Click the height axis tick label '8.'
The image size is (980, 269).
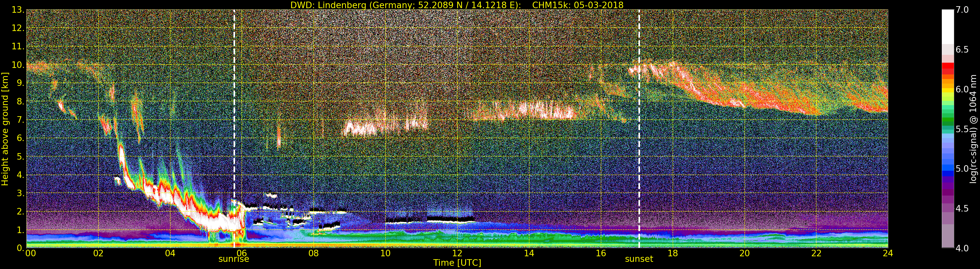point(20,101)
